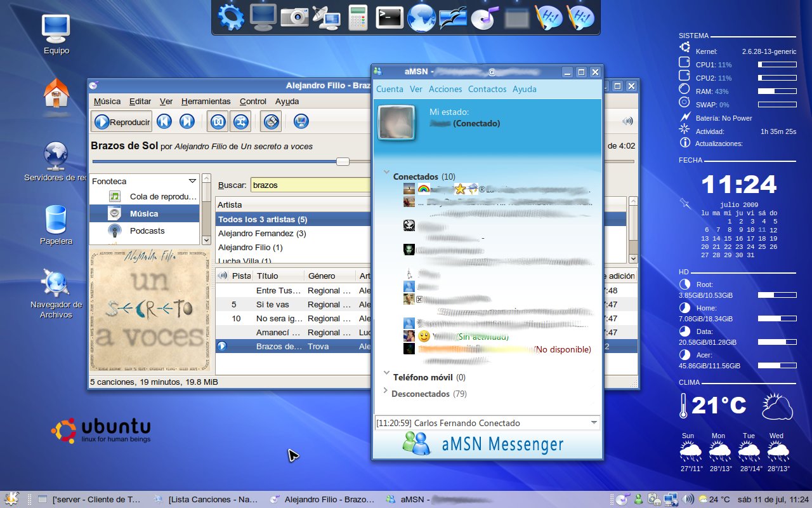This screenshot has height=508, width=812.
Task: Click network monitors icon in tray
Action: tap(671, 499)
